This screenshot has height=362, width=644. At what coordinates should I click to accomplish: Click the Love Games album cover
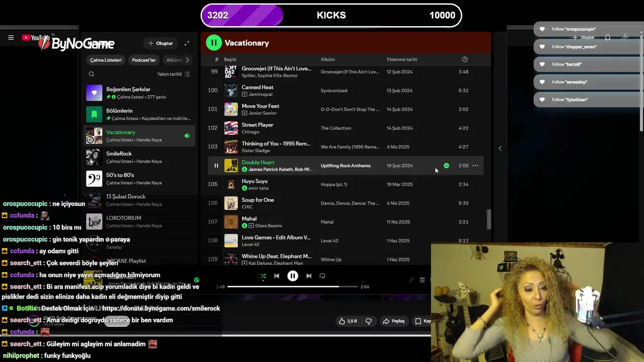[x=231, y=240]
